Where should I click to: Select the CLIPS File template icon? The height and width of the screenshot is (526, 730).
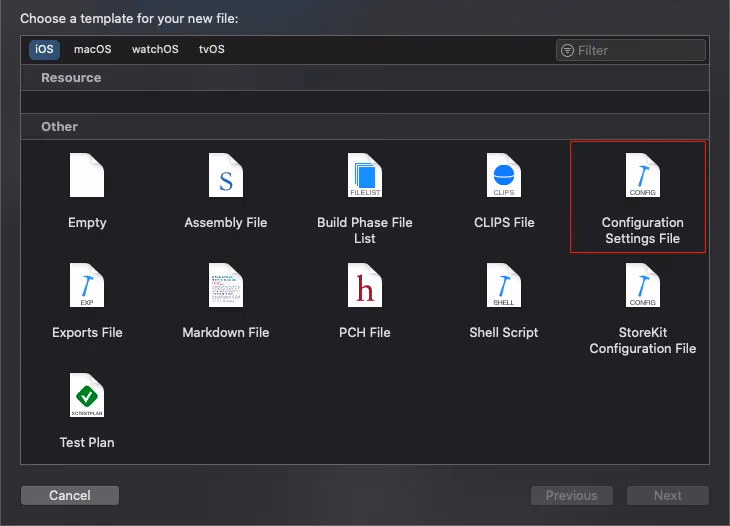click(x=504, y=176)
